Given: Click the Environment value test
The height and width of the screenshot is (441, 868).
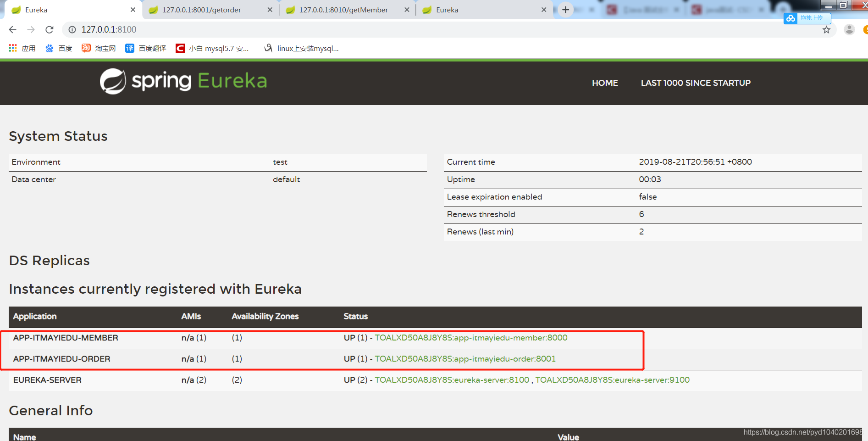Looking at the screenshot, I should coord(280,162).
